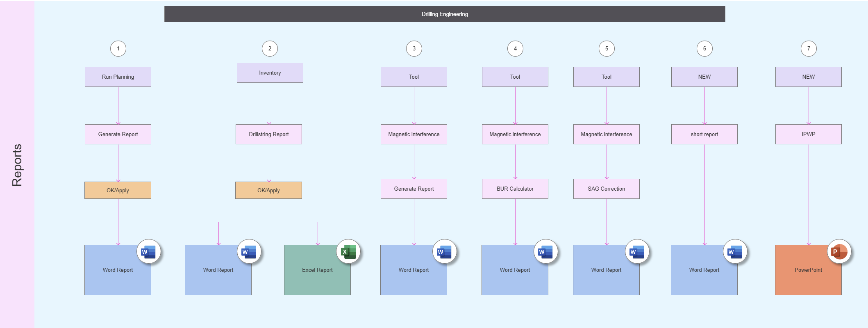Viewport: 868px width, 328px height.
Task: Select Magnetic interference in column 3
Action: [414, 134]
